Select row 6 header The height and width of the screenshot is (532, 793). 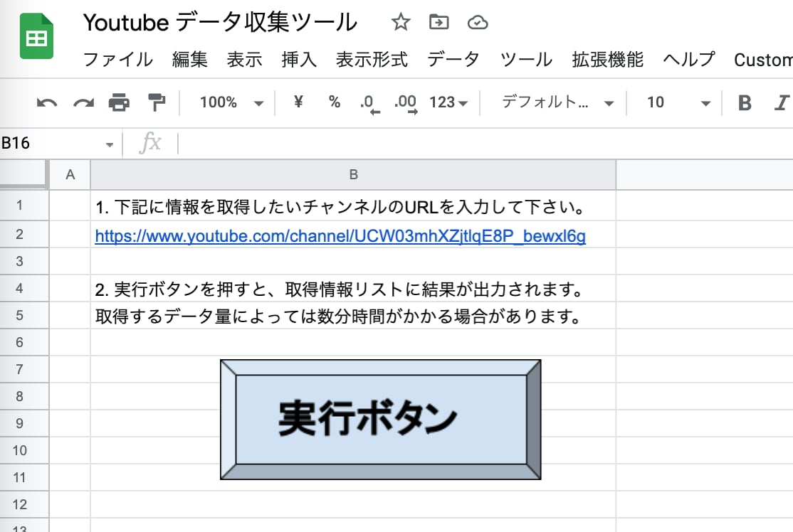(x=23, y=342)
